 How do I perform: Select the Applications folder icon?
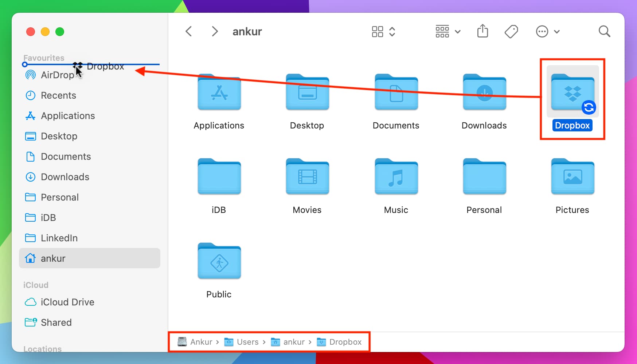coord(219,92)
